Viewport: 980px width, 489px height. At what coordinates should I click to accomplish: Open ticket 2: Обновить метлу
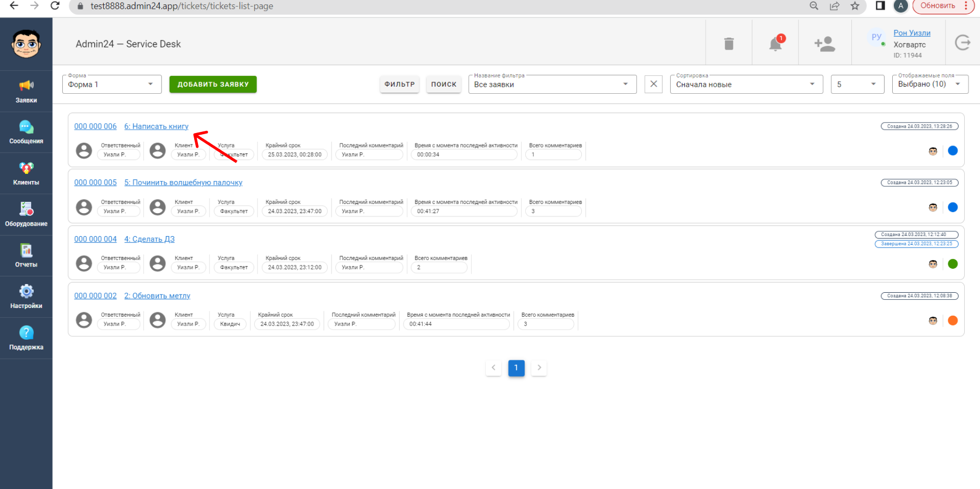click(157, 296)
